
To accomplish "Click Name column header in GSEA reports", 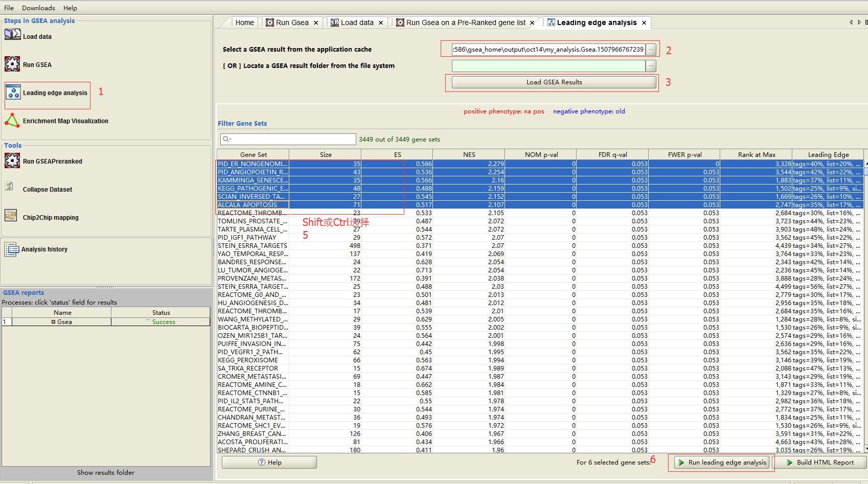I will point(62,312).
